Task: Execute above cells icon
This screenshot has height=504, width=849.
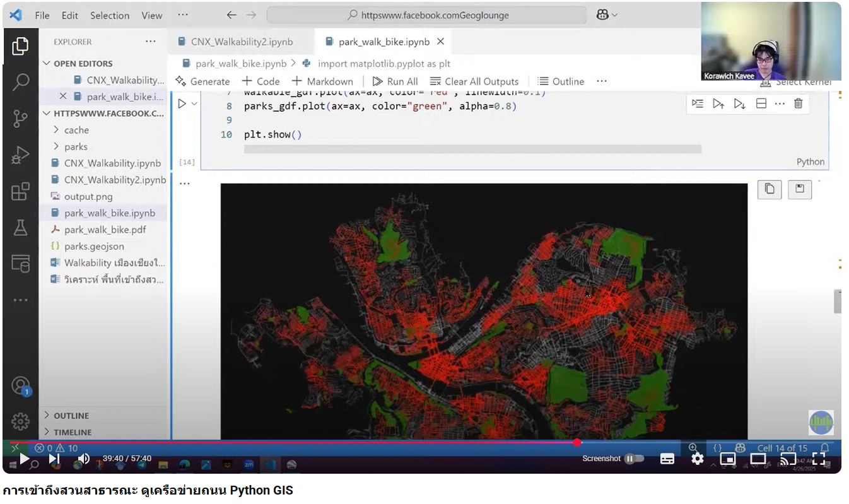Action: (x=718, y=103)
